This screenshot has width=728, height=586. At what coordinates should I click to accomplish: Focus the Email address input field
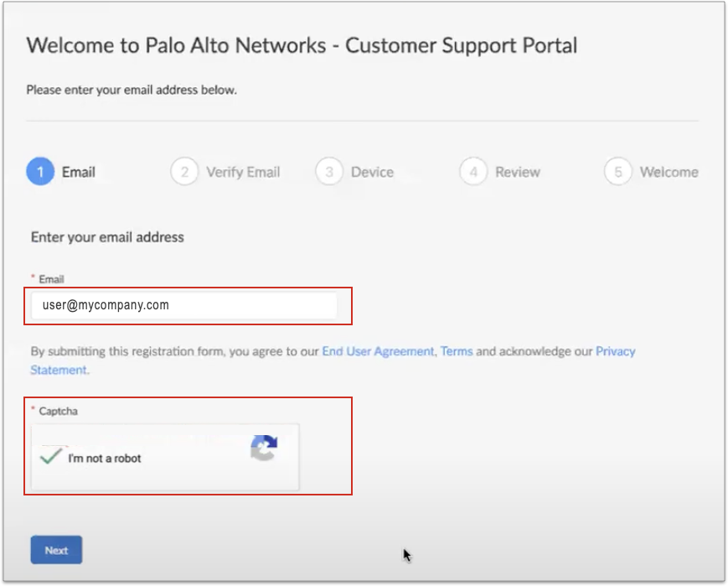(184, 305)
